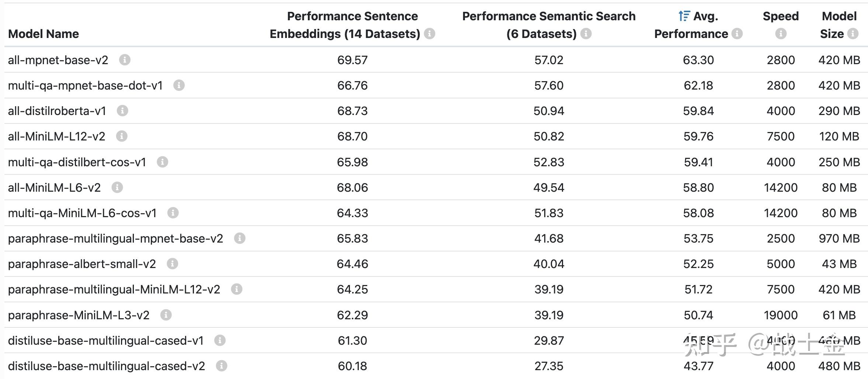Show info for all-MiniLM-L12-v2 model

(122, 136)
